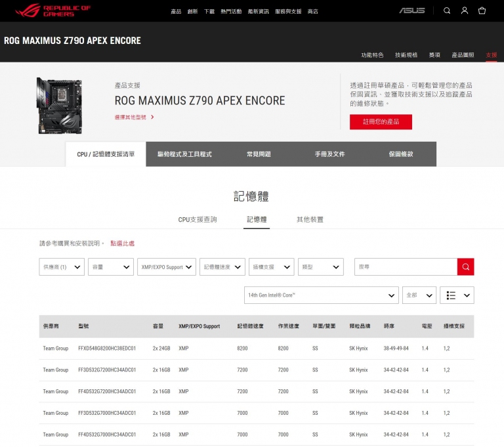Open 創新 in top navigation

pyautogui.click(x=192, y=12)
